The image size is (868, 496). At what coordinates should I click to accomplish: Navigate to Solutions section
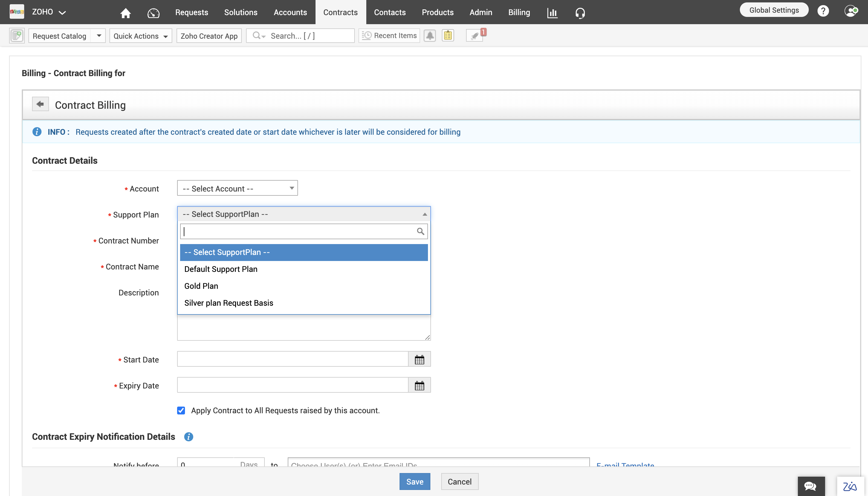[x=240, y=12]
